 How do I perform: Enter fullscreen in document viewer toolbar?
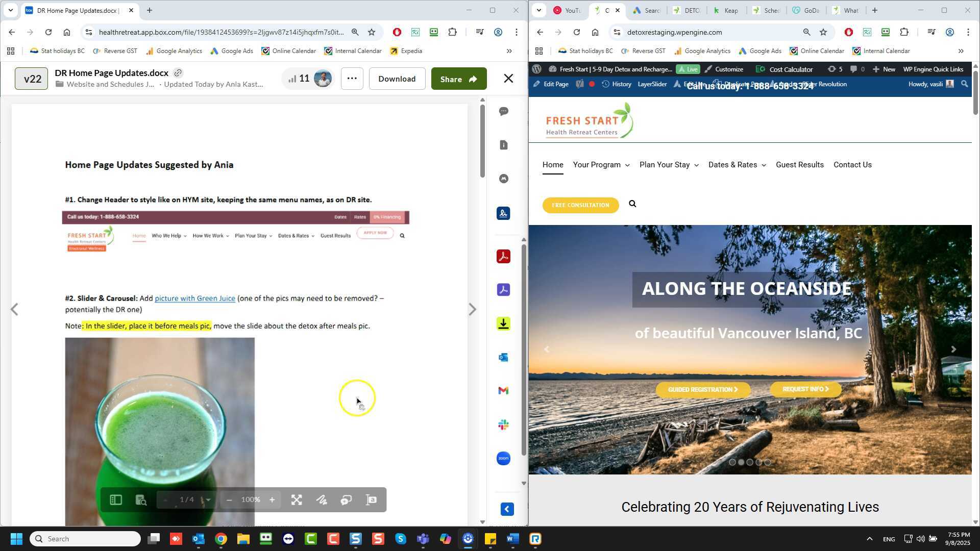[297, 500]
